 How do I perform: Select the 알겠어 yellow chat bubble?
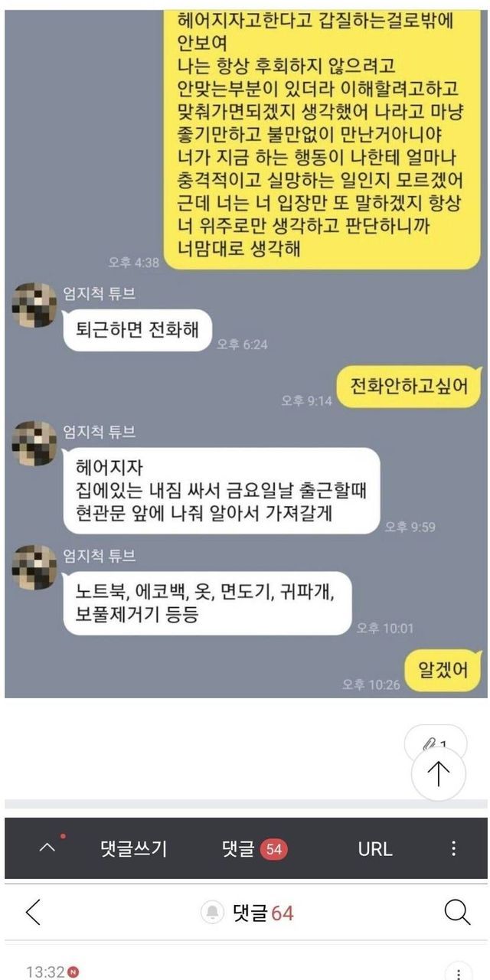(442, 671)
